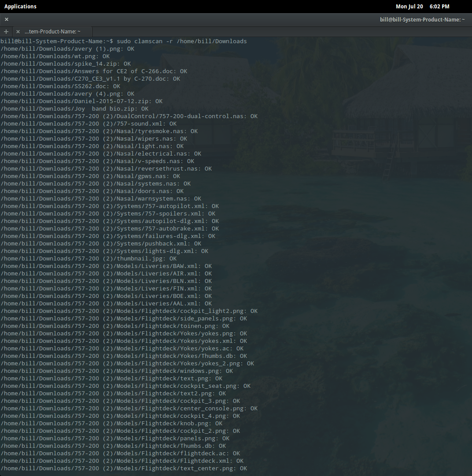Image resolution: width=472 pixels, height=476 pixels.
Task: Click the Yokes/yokes_2.png result line
Action: pos(127,364)
